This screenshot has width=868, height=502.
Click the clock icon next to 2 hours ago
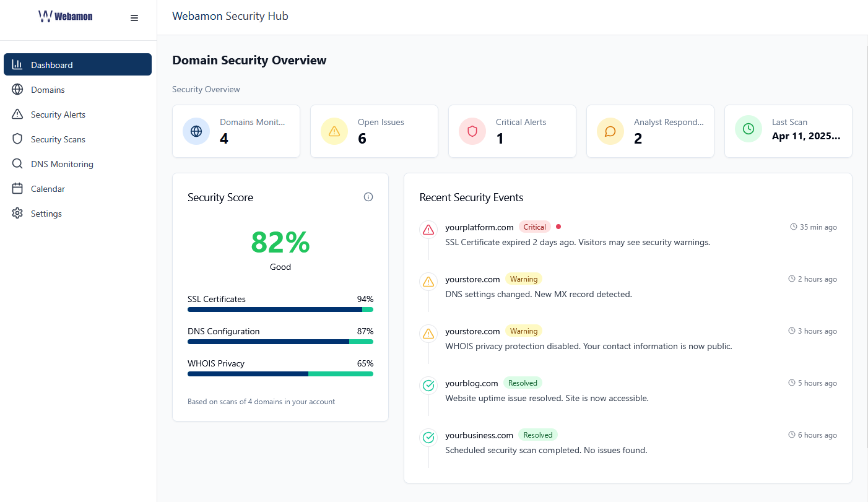click(792, 279)
